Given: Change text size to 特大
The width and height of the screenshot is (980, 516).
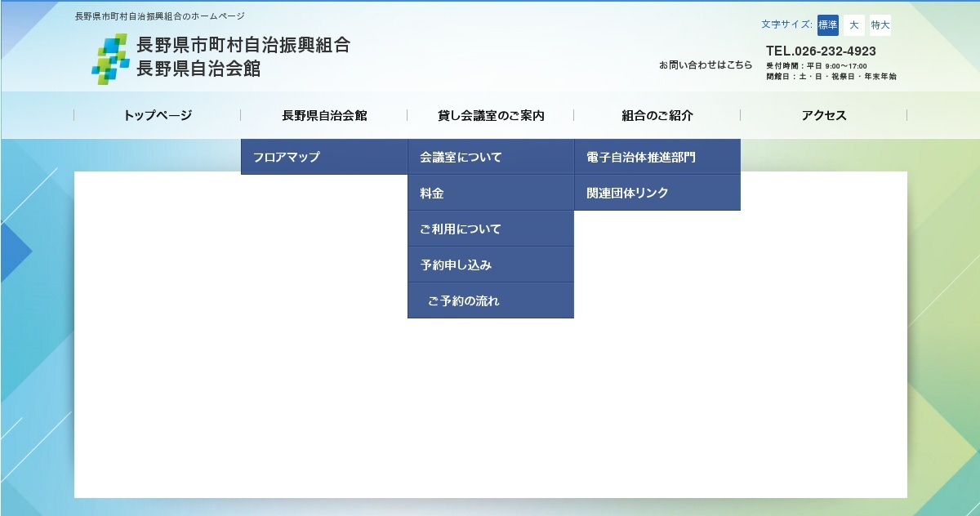Looking at the screenshot, I should click(x=880, y=25).
